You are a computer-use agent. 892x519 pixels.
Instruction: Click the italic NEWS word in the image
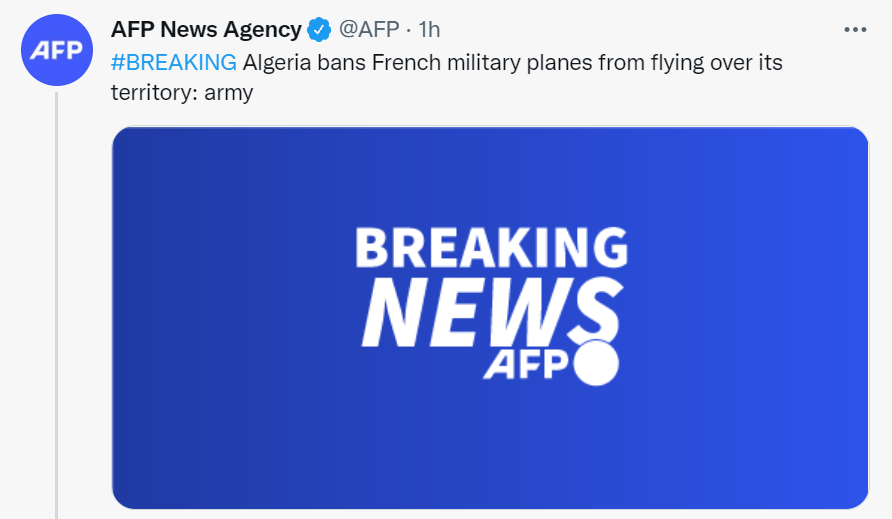point(492,312)
